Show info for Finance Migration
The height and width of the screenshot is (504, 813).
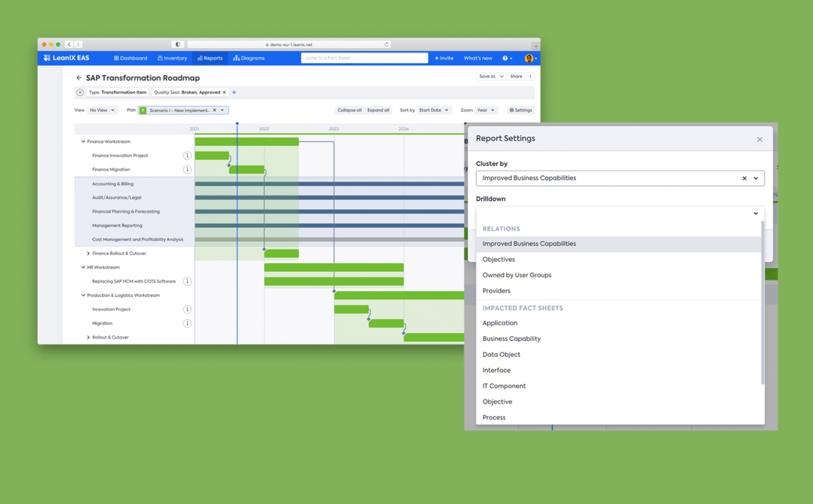[x=187, y=169]
